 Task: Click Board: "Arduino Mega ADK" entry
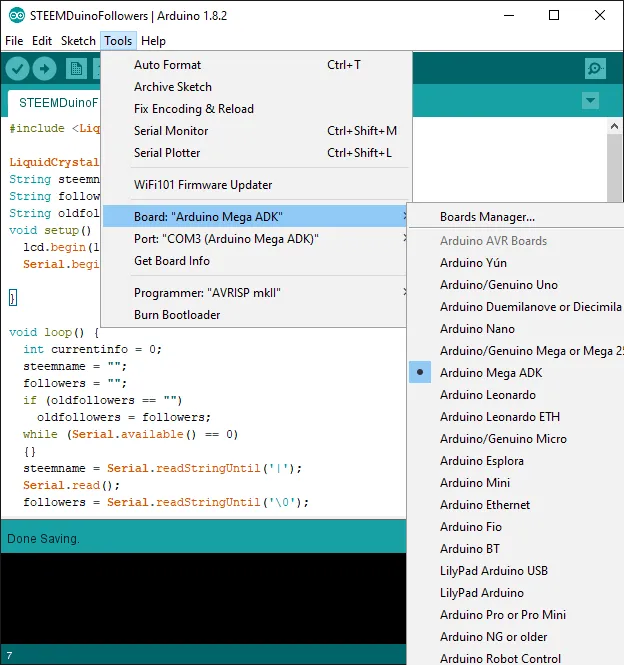tap(256, 216)
